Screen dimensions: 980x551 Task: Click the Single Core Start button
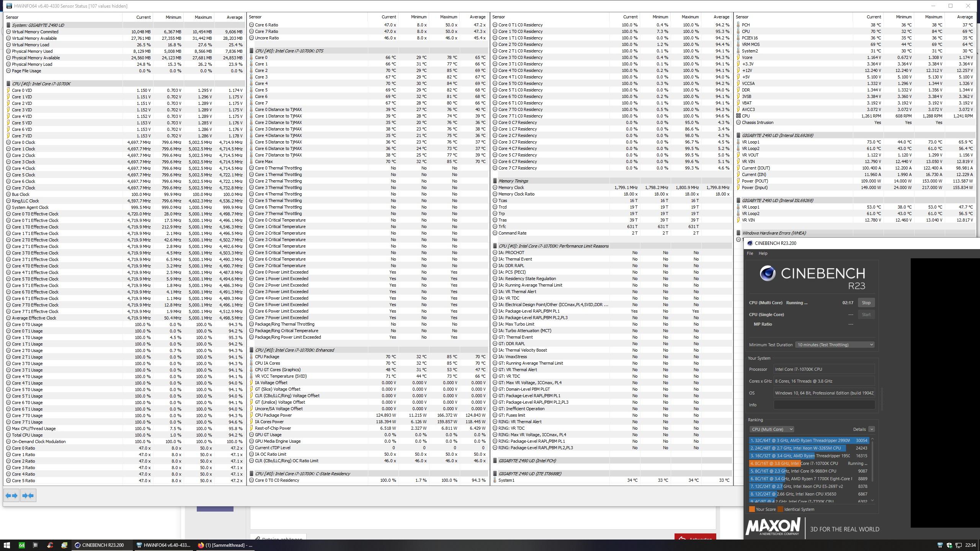click(866, 315)
